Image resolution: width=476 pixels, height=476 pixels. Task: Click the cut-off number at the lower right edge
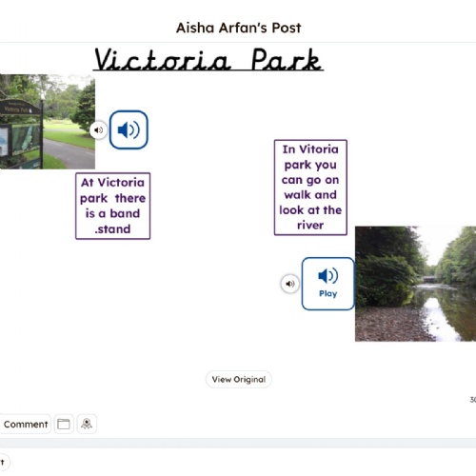pos(473,400)
